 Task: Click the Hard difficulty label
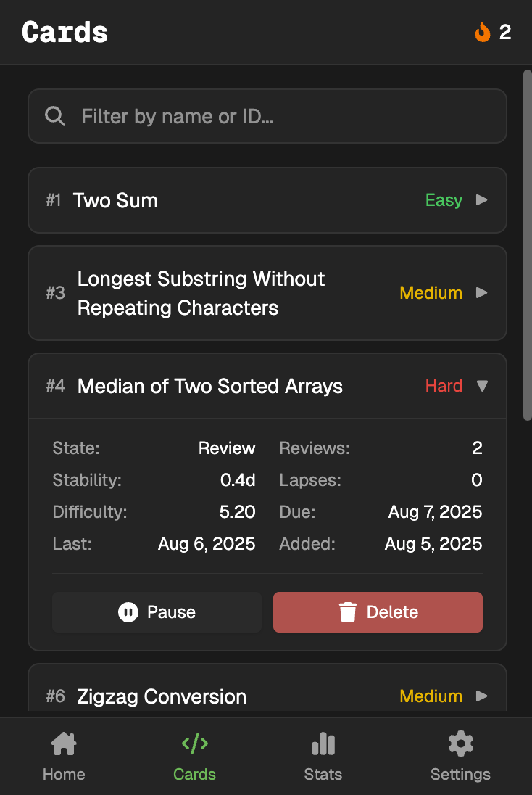click(x=444, y=386)
